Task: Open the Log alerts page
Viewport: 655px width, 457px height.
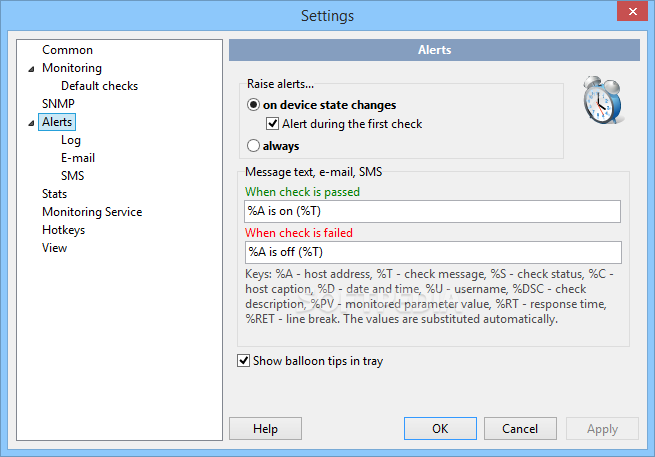Action: coord(71,140)
